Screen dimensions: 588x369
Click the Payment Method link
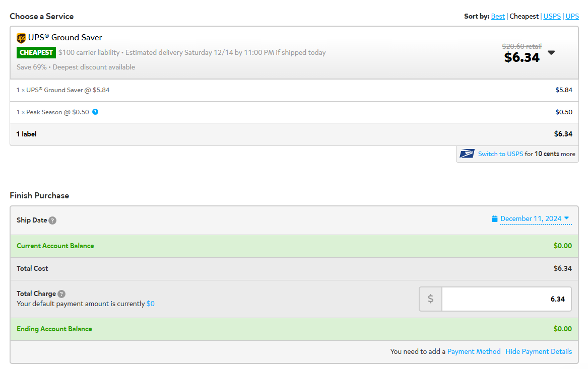[x=474, y=351]
